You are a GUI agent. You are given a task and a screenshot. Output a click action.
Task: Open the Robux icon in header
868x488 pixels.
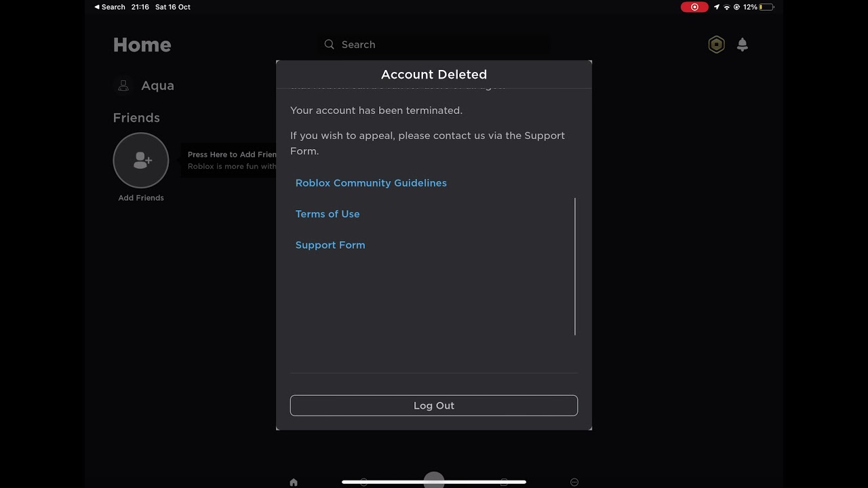[716, 45]
